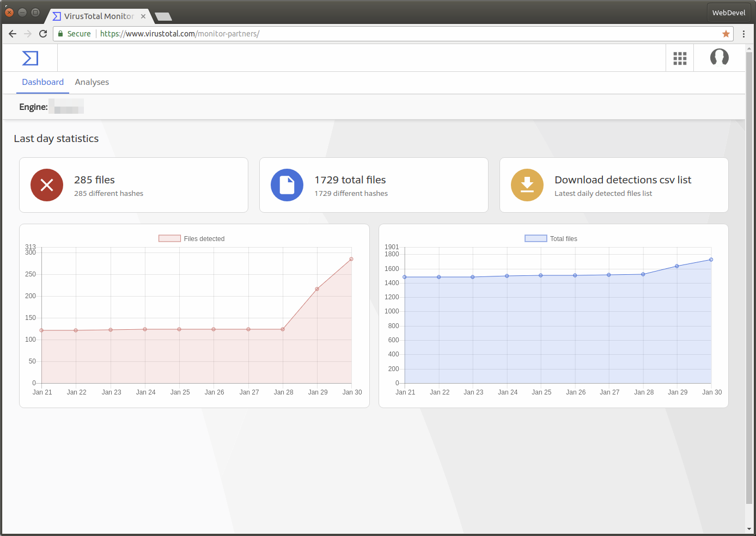This screenshot has height=536, width=756.
Task: Click the VirusTotal sigma logo
Action: point(30,58)
